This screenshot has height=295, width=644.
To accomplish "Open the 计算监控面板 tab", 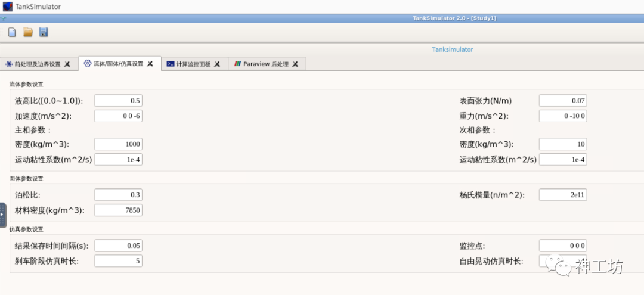I will [193, 64].
